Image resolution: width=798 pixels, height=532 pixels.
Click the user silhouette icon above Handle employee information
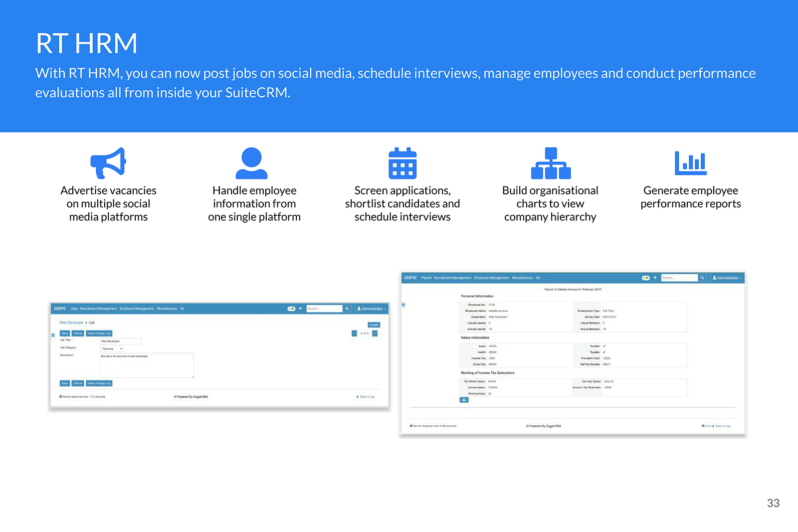pyautogui.click(x=252, y=163)
